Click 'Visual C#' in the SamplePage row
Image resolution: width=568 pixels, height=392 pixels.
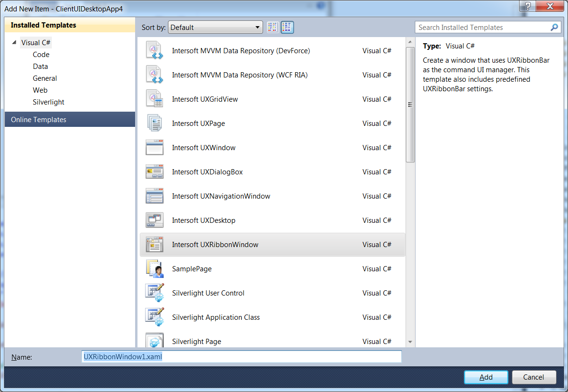click(377, 269)
